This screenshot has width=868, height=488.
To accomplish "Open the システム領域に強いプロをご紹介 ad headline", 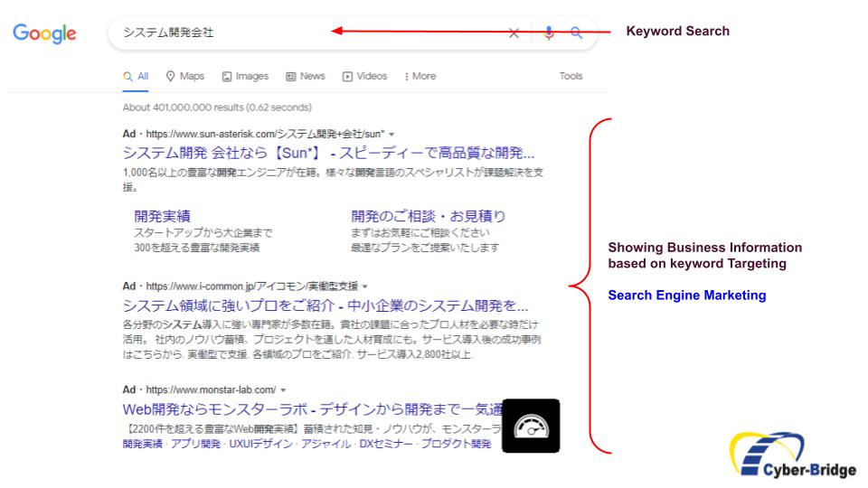I will coord(325,305).
